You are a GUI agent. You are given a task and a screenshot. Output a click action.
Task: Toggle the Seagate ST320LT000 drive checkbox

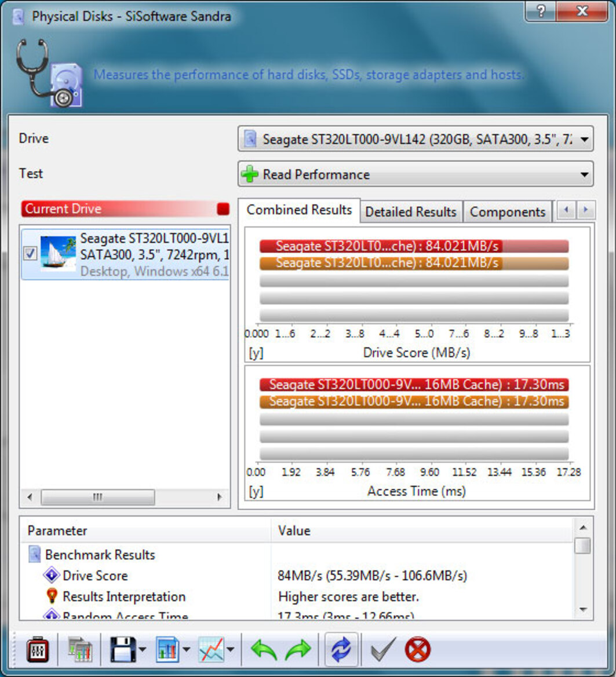click(x=30, y=254)
